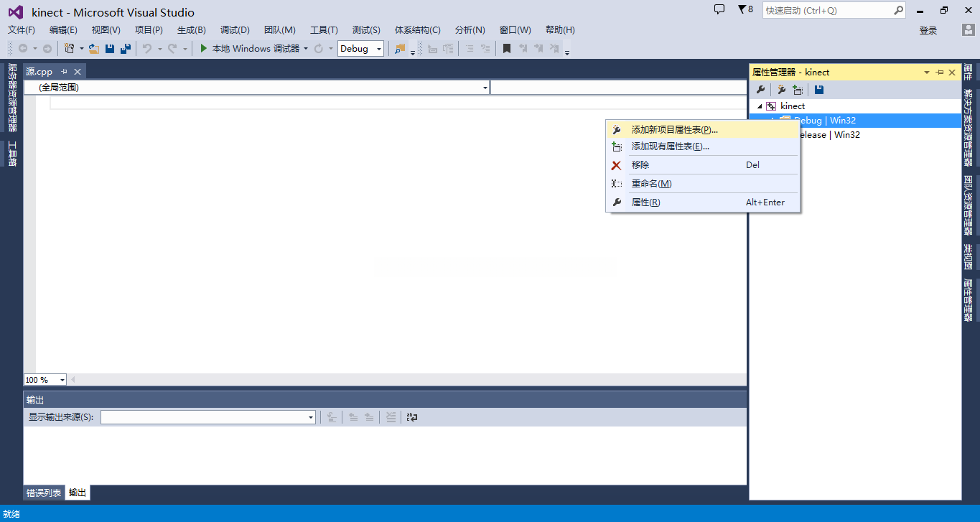Click the navigate forward arrow in the toolbar

pyautogui.click(x=47, y=49)
